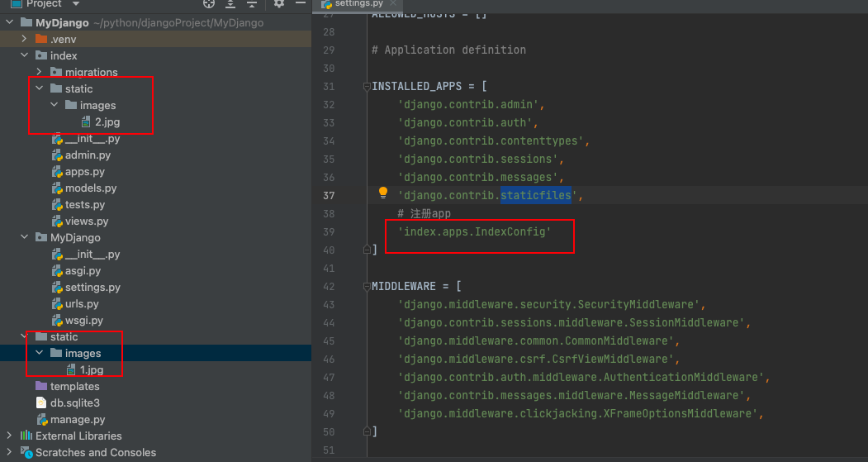Select 2.jpg file in index static images
This screenshot has width=868, height=462.
tap(107, 121)
